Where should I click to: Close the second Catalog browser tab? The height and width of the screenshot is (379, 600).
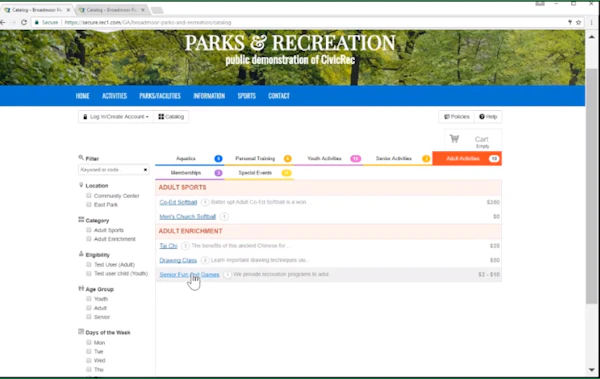coord(143,10)
